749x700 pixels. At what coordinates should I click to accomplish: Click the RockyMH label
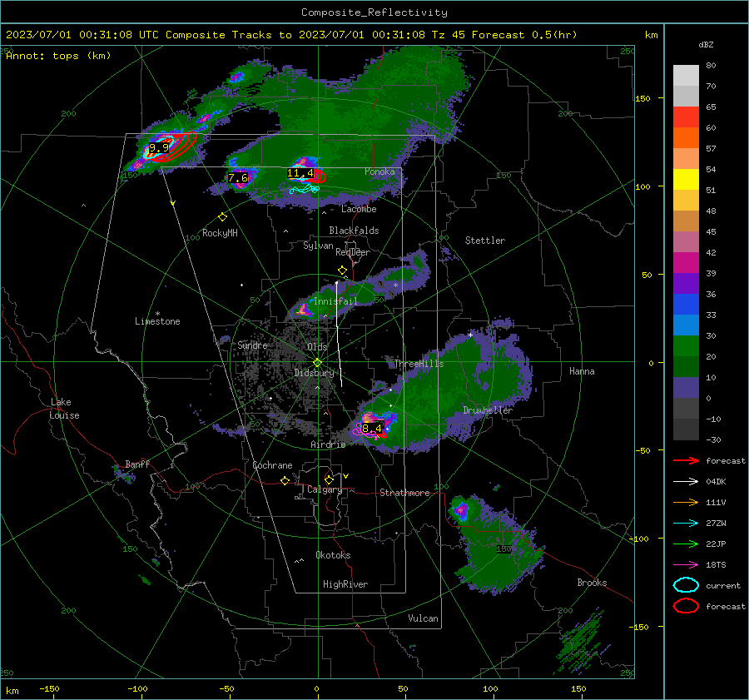pos(220,233)
